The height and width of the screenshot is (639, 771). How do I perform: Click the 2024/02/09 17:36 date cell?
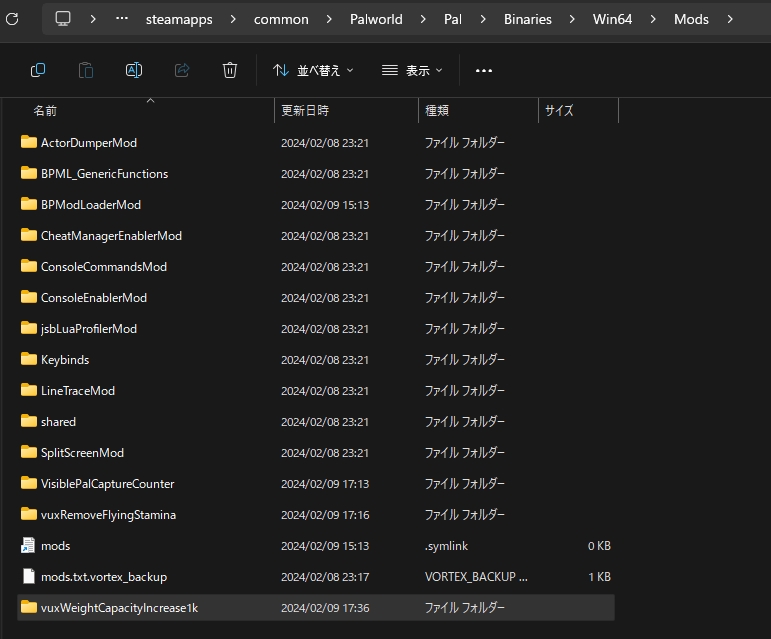pyautogui.click(x=325, y=608)
